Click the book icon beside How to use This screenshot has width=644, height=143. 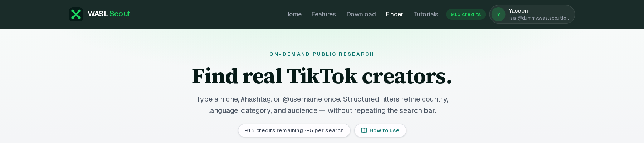364,130
